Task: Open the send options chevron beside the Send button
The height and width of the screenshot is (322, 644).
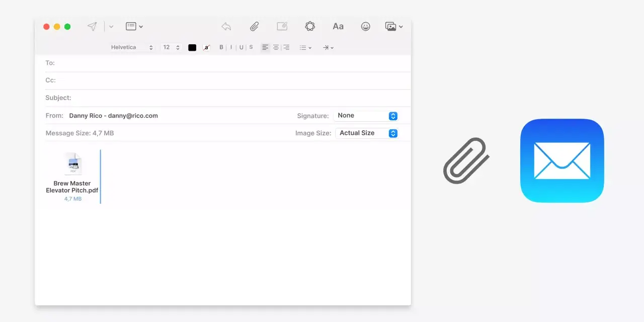Action: click(111, 27)
